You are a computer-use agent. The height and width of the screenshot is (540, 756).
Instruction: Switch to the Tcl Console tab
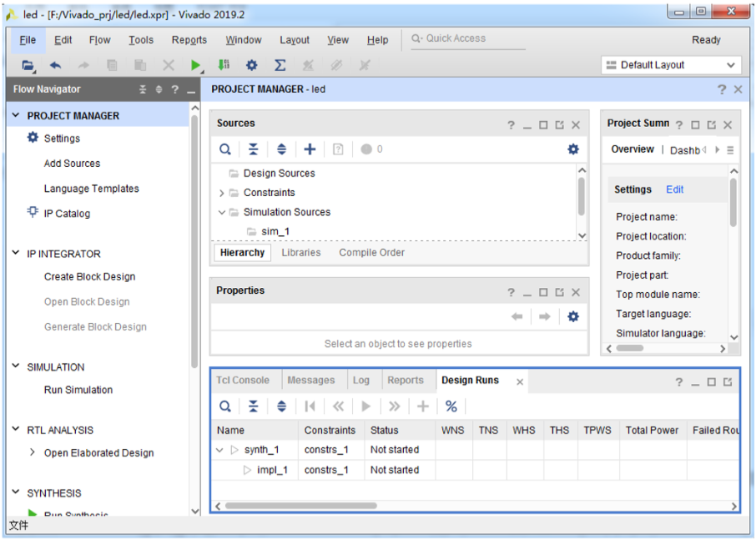click(243, 381)
